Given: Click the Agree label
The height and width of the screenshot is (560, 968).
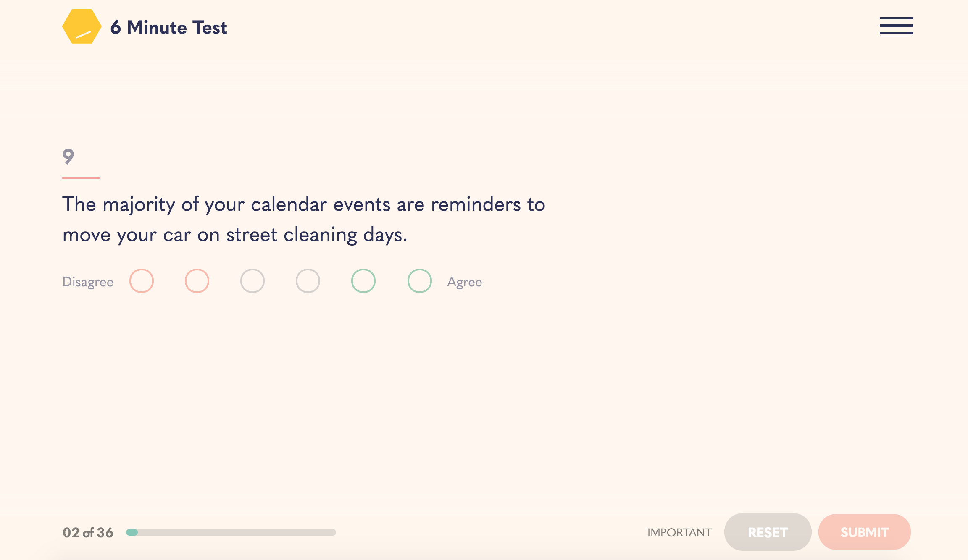Looking at the screenshot, I should (464, 282).
